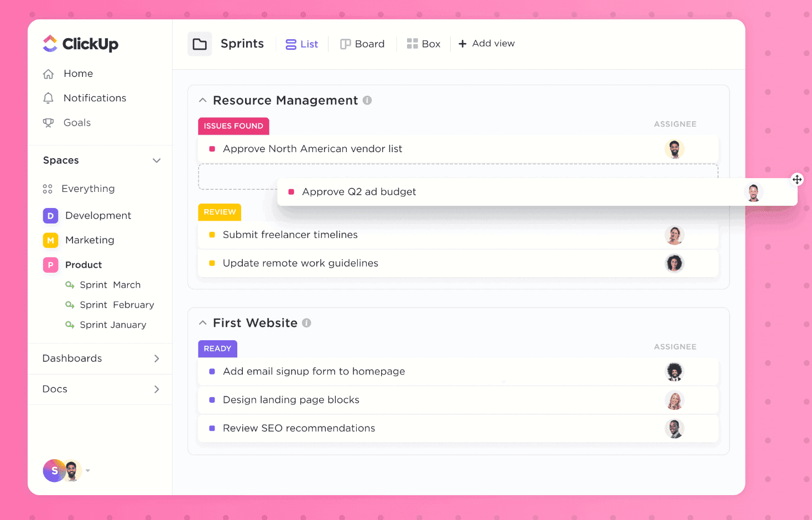Image resolution: width=812 pixels, height=520 pixels.
Task: Collapse the Resource Management list
Action: [203, 100]
